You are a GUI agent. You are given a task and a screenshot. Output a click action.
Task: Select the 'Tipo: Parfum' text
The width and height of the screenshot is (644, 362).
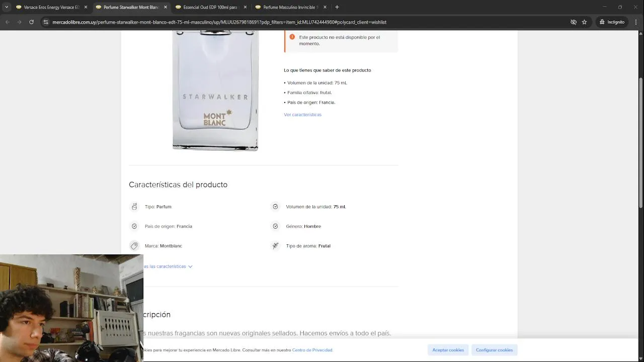point(158,207)
